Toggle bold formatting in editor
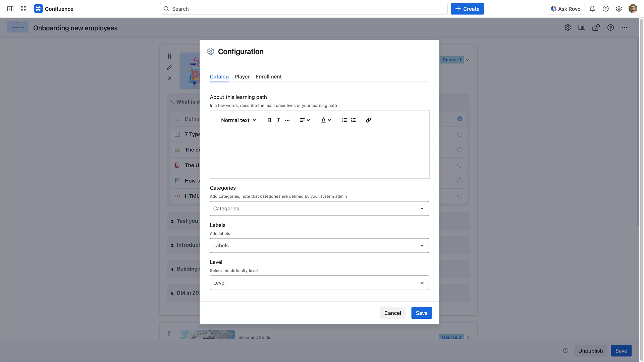The height and width of the screenshot is (362, 644). (269, 120)
